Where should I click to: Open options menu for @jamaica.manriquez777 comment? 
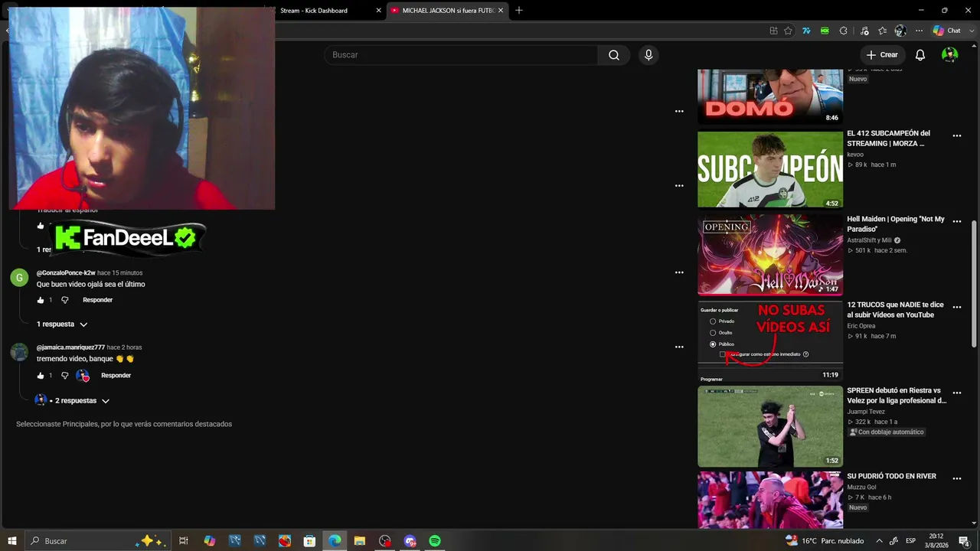pos(679,347)
